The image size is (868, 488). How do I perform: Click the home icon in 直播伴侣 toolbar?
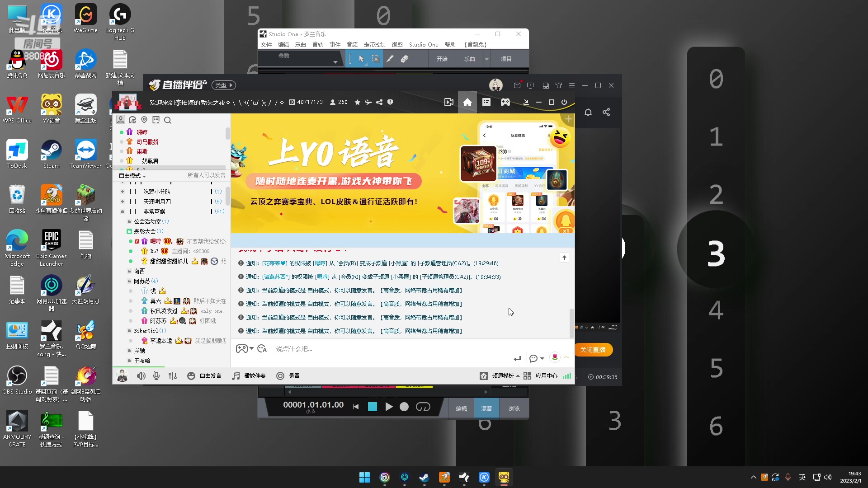[467, 102]
